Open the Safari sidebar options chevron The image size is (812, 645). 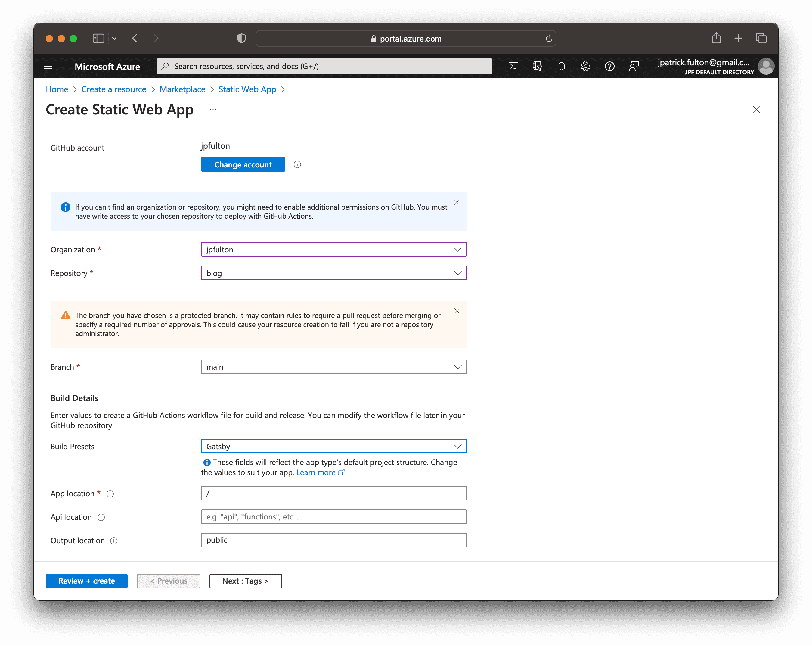114,39
